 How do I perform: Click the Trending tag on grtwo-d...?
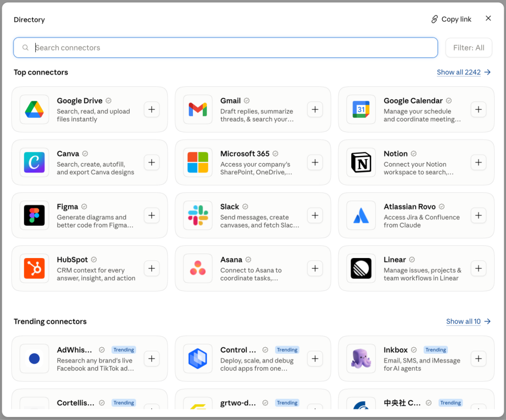tap(287, 403)
